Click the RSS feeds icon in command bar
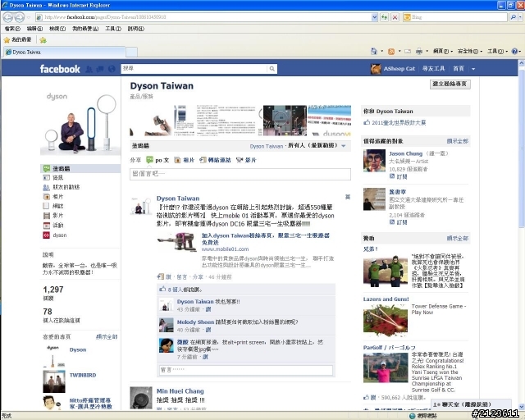This screenshot has height=420, width=525. click(x=391, y=51)
